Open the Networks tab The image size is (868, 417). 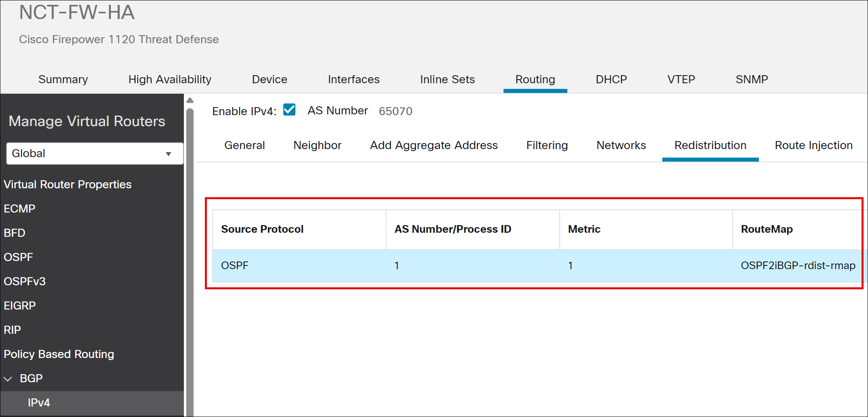click(621, 145)
